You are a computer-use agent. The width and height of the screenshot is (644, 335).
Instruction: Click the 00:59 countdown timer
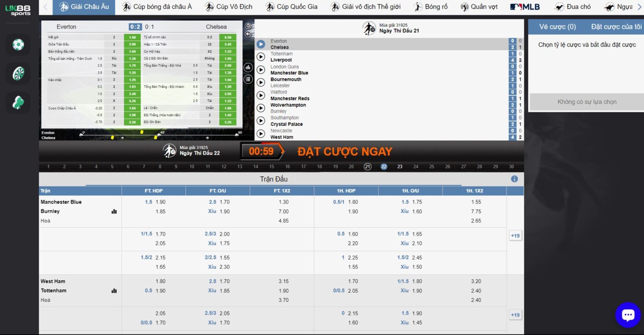coord(261,151)
